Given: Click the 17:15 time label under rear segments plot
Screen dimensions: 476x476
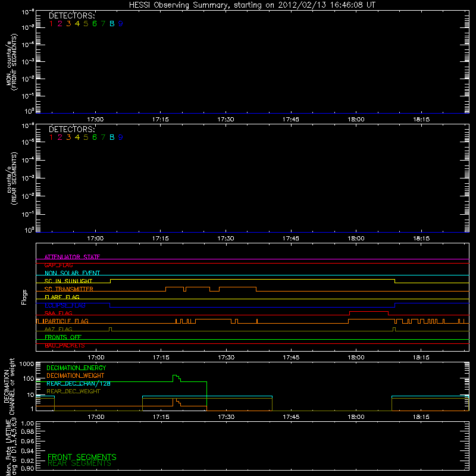Looking at the screenshot, I should click(x=160, y=239).
